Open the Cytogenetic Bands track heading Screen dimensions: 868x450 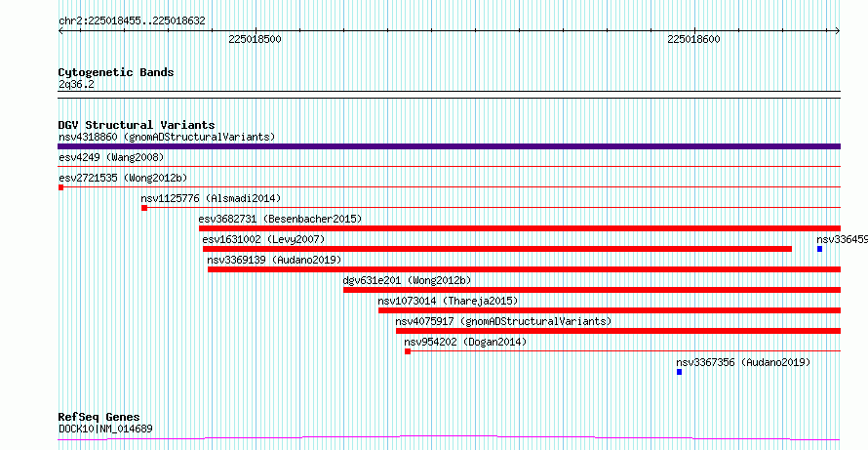click(116, 72)
